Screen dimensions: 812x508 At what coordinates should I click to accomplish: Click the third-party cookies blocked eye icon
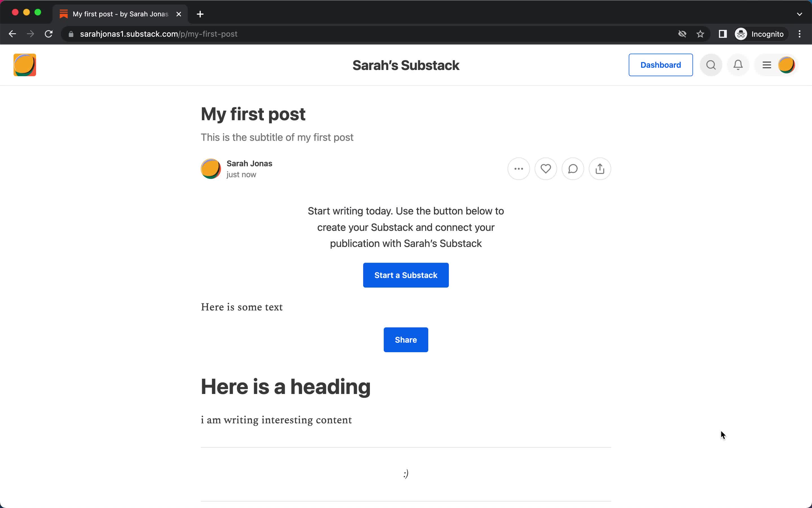[682, 34]
